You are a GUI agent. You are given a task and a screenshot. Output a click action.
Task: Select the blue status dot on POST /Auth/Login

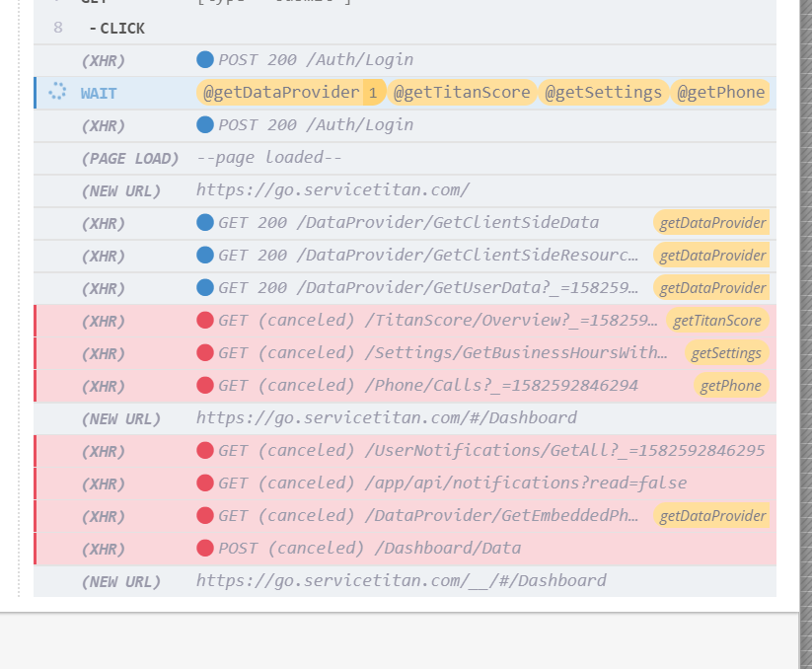(x=204, y=59)
